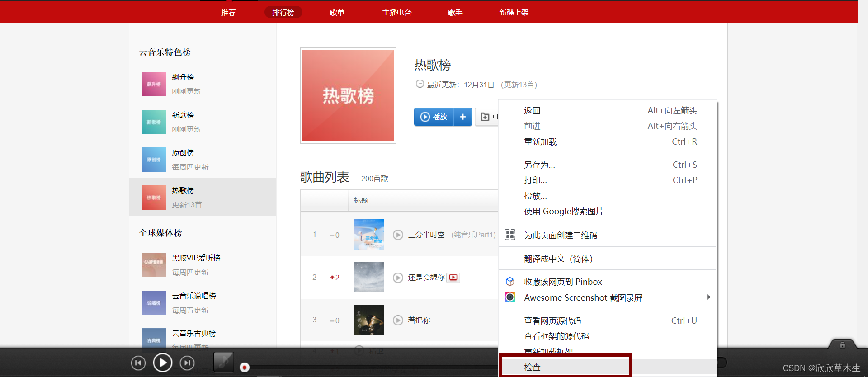Click the player bar play button
Image resolution: width=868 pixels, height=377 pixels.
click(163, 363)
